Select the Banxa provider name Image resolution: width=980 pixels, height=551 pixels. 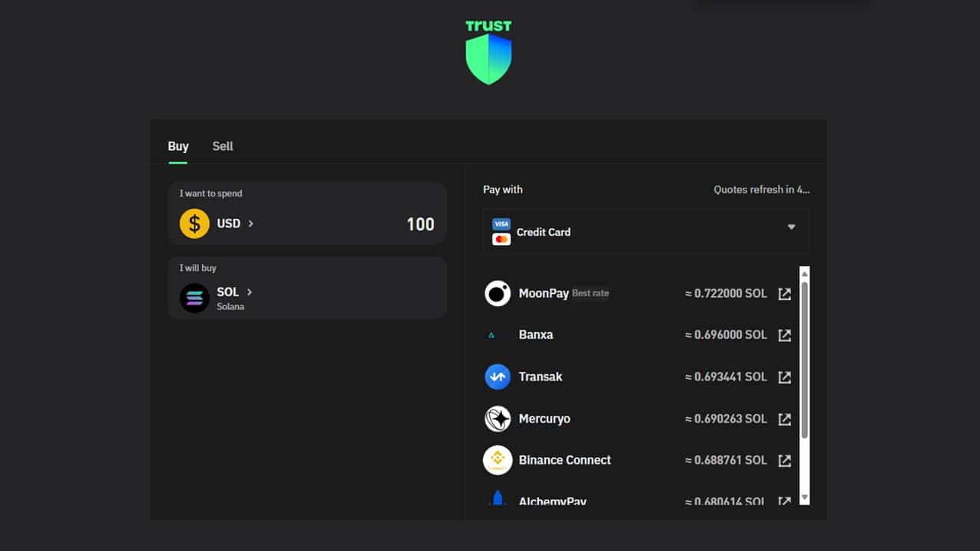(536, 334)
